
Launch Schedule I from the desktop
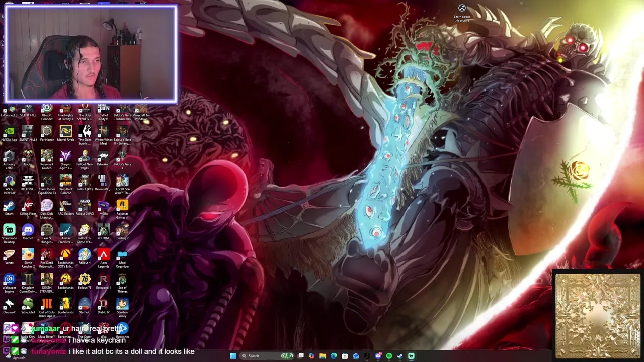[x=28, y=306]
